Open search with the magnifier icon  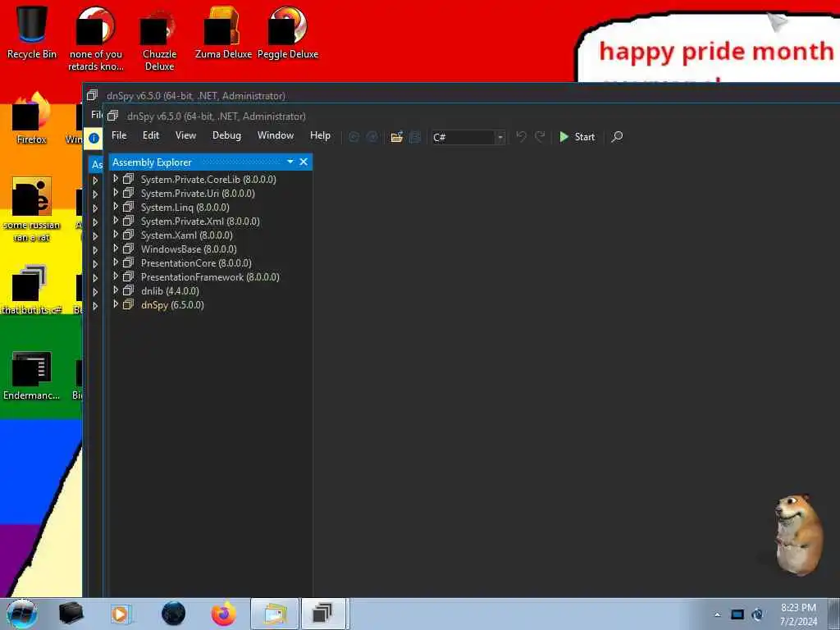tap(617, 137)
